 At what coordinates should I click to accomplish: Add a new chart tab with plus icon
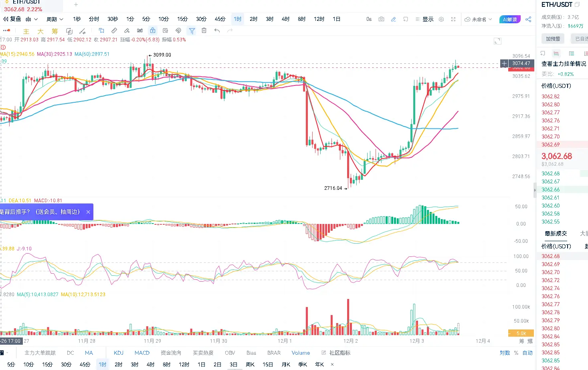coord(76,5)
